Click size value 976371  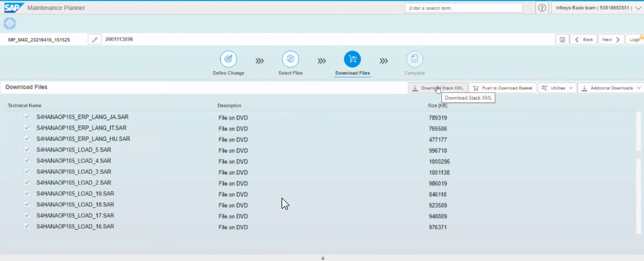438,227
